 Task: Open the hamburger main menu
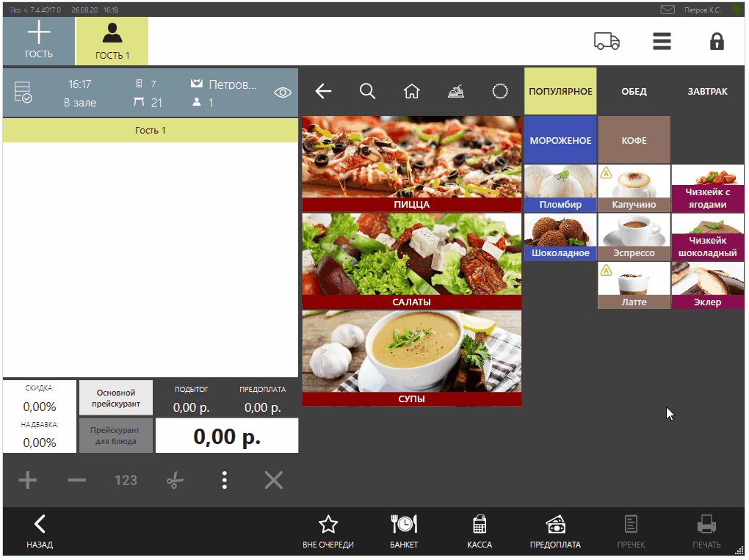(662, 41)
